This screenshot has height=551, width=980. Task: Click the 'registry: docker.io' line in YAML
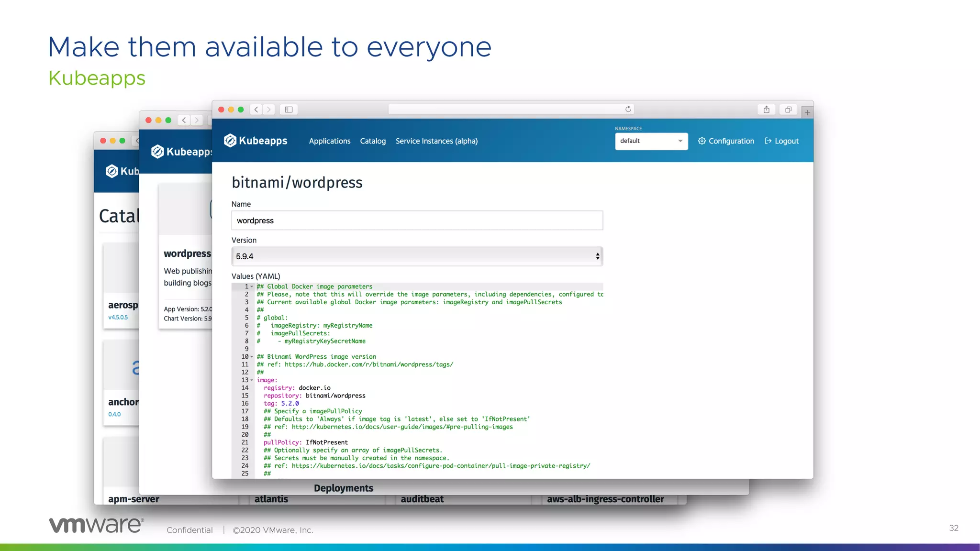pyautogui.click(x=297, y=388)
